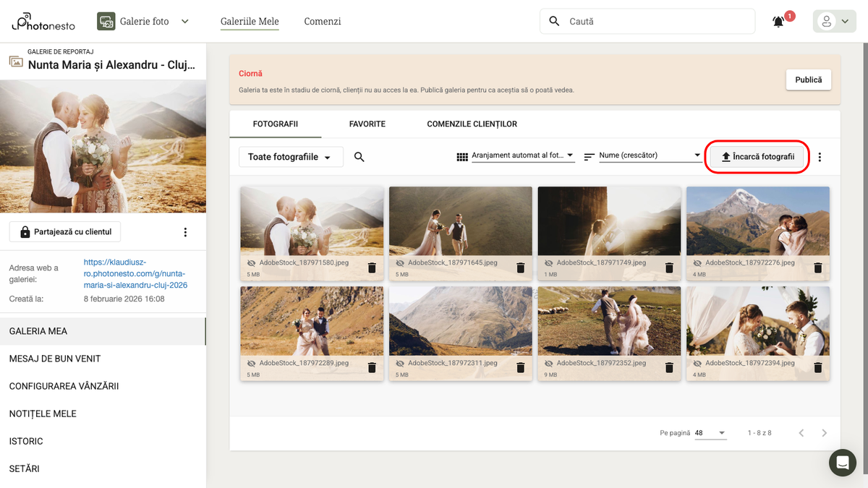Go to next page arrow in pagination
The image size is (868, 488).
click(x=825, y=433)
